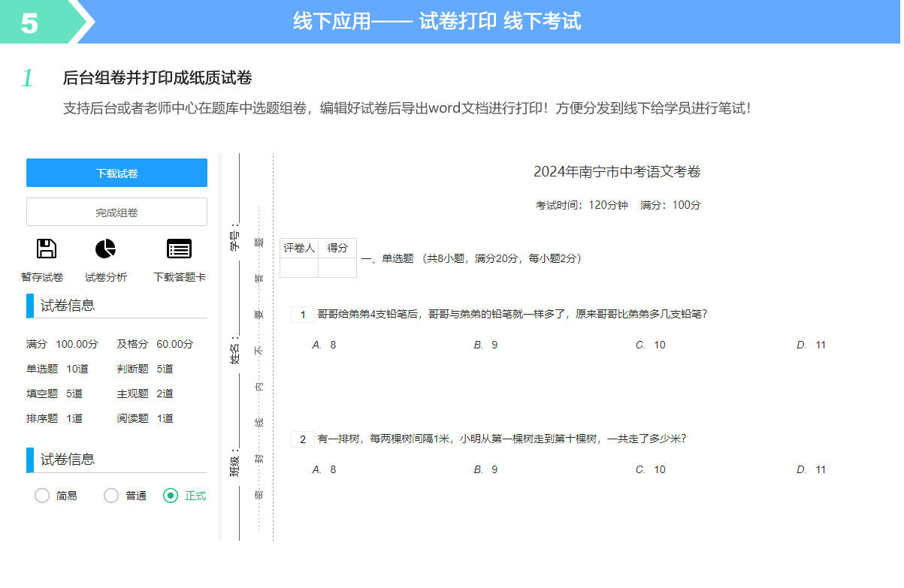Click the 得分 table cell
Viewport: 904px width, 588px height.
click(337, 248)
